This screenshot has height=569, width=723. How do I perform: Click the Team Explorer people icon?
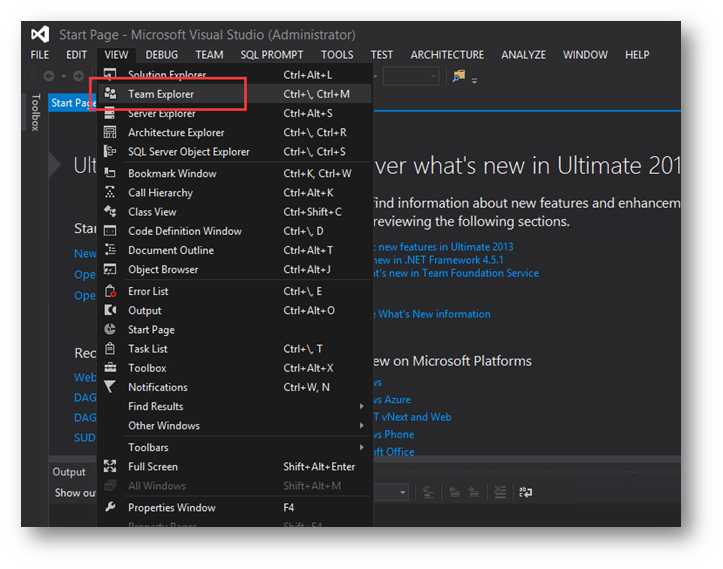click(x=110, y=94)
